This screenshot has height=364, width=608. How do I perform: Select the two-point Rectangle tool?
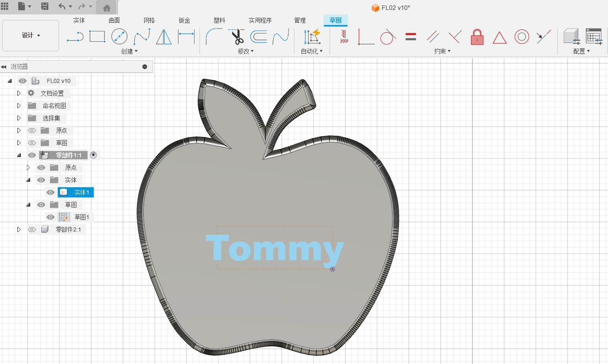[x=97, y=37]
